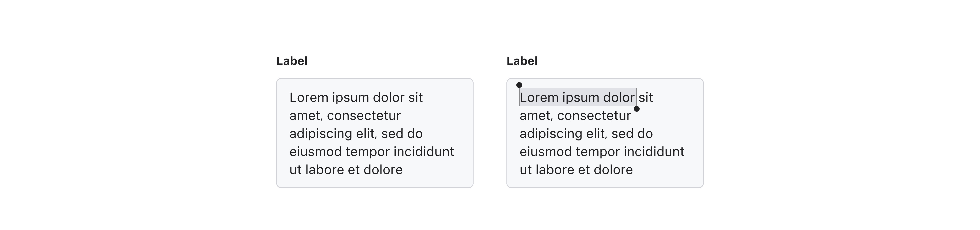The image size is (980, 230).
Task: Click 'eiusmod' in the left text area
Action: pos(315,152)
